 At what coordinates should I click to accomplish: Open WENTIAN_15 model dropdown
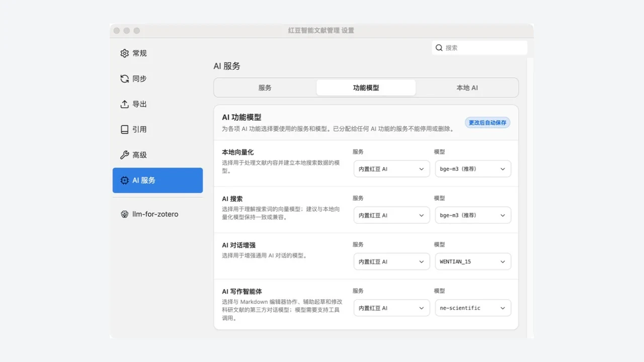[x=473, y=261]
